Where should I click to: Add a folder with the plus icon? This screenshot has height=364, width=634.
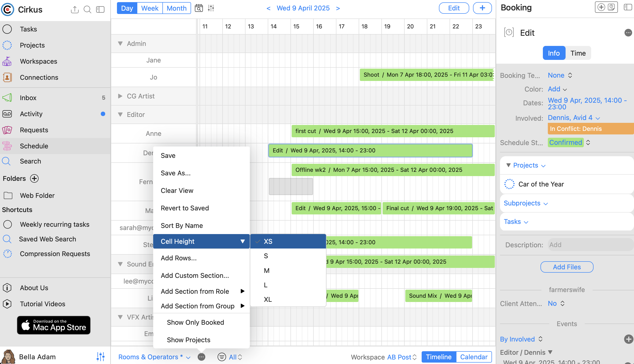[34, 178]
